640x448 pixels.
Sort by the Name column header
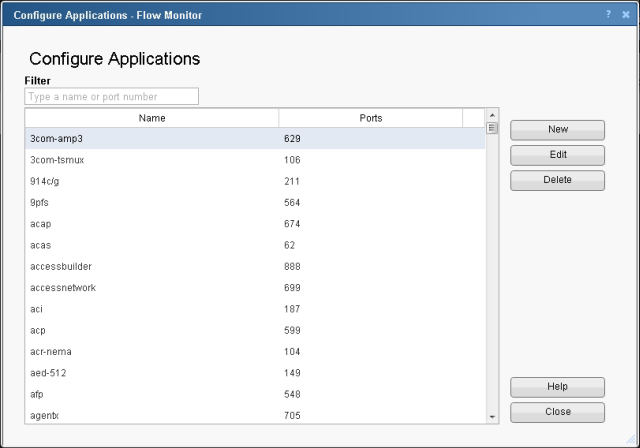(152, 118)
